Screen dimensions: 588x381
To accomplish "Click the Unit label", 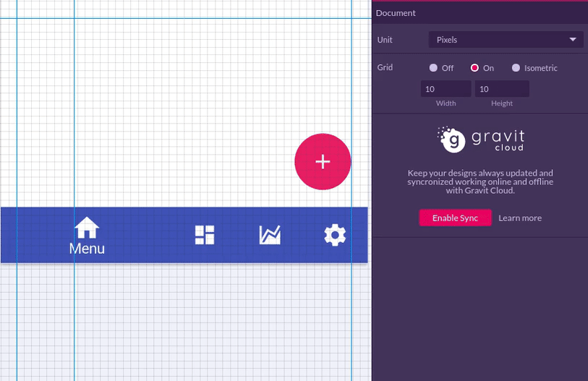I will tap(385, 40).
